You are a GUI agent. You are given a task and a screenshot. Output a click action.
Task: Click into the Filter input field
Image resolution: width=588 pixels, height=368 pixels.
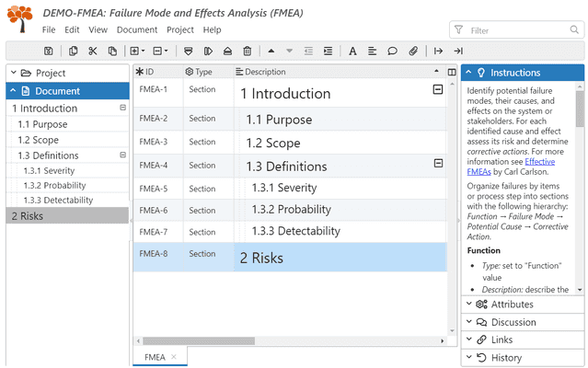pyautogui.click(x=517, y=30)
